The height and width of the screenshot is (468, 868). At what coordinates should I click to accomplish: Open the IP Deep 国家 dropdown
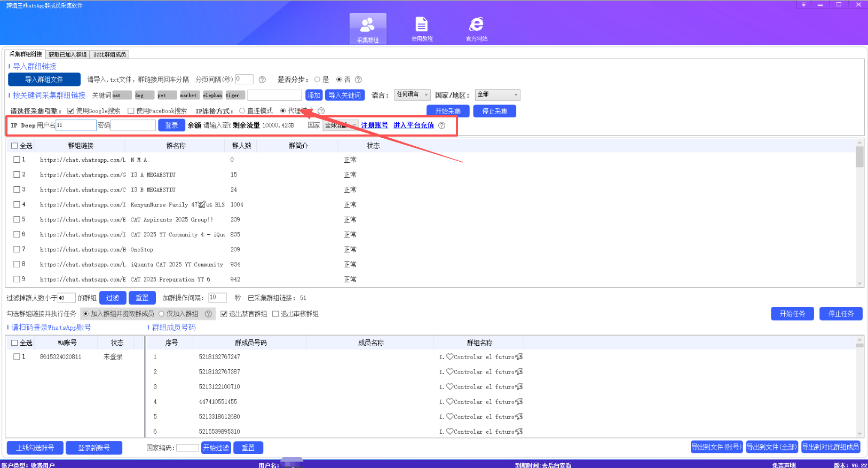[341, 125]
